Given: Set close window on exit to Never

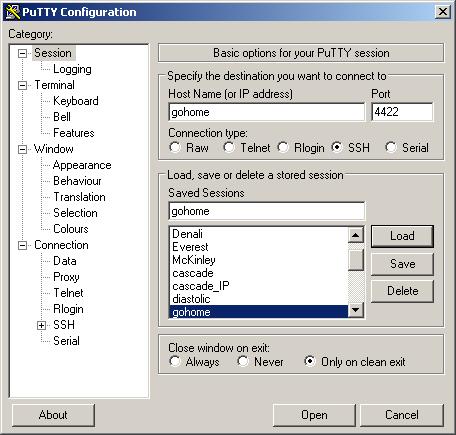Looking at the screenshot, I should (243, 361).
